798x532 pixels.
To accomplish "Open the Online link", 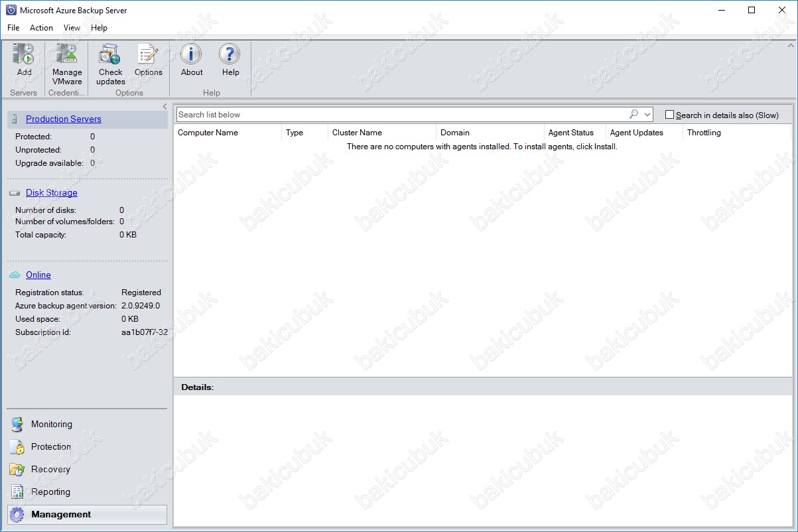I will (x=38, y=275).
